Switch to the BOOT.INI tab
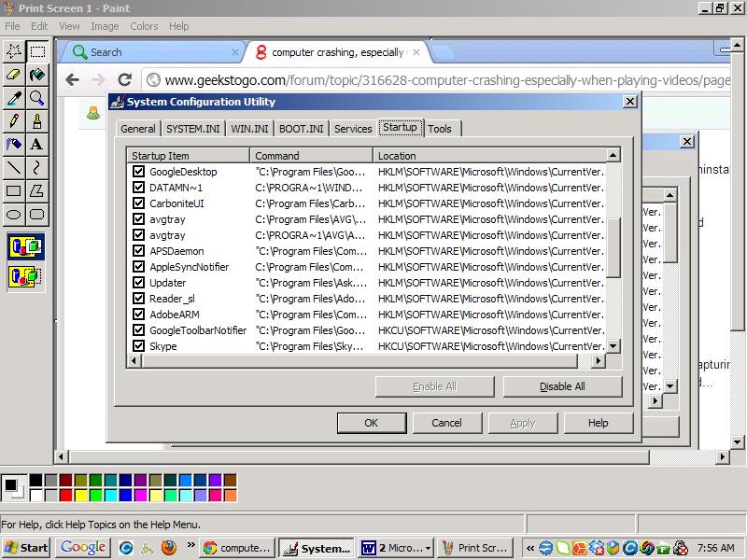747x560 pixels. (301, 129)
